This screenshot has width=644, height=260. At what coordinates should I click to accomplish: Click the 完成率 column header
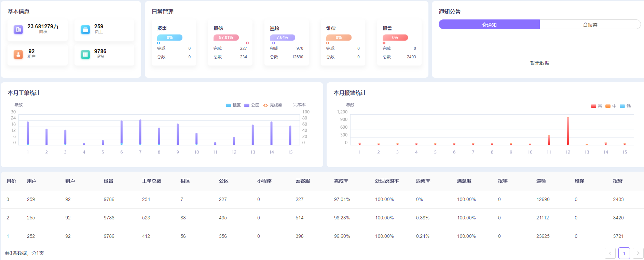pos(341,181)
